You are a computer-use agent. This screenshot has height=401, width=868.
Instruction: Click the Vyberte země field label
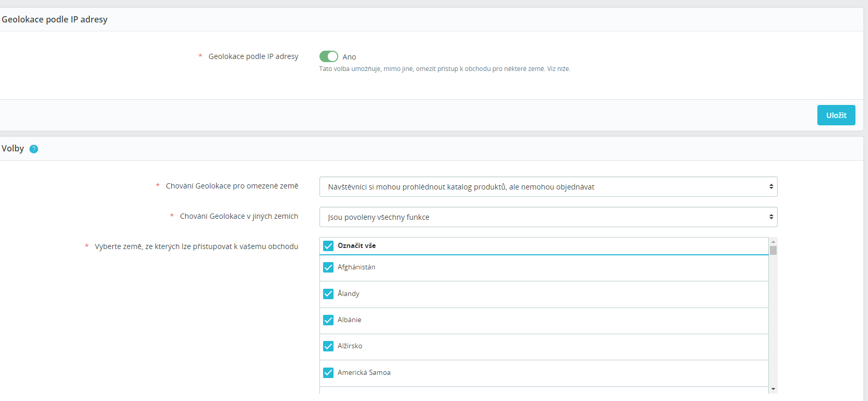pos(196,246)
